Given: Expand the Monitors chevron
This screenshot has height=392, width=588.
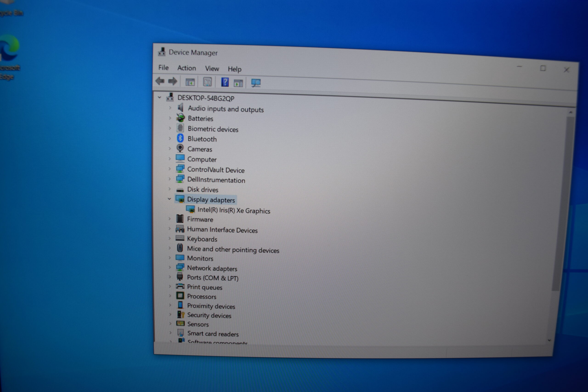Looking at the screenshot, I should click(x=170, y=257).
